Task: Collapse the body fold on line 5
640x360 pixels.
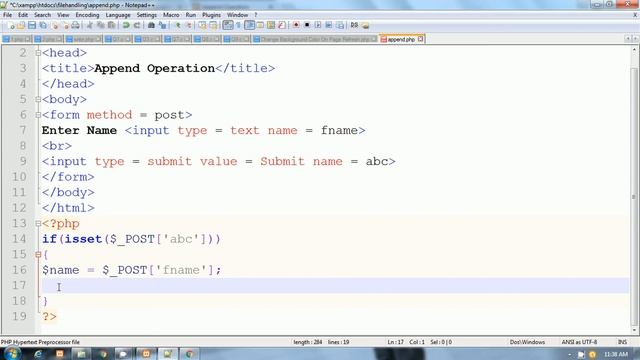Action: click(x=38, y=99)
